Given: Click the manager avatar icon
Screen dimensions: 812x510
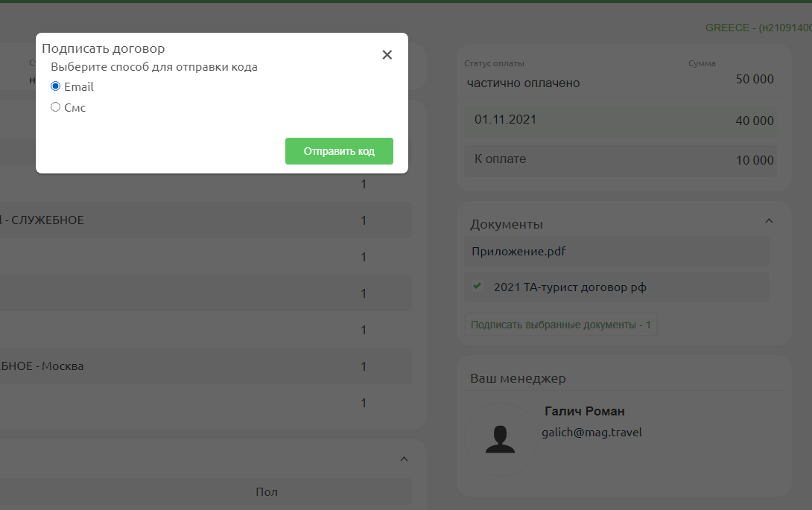Looking at the screenshot, I should point(501,439).
